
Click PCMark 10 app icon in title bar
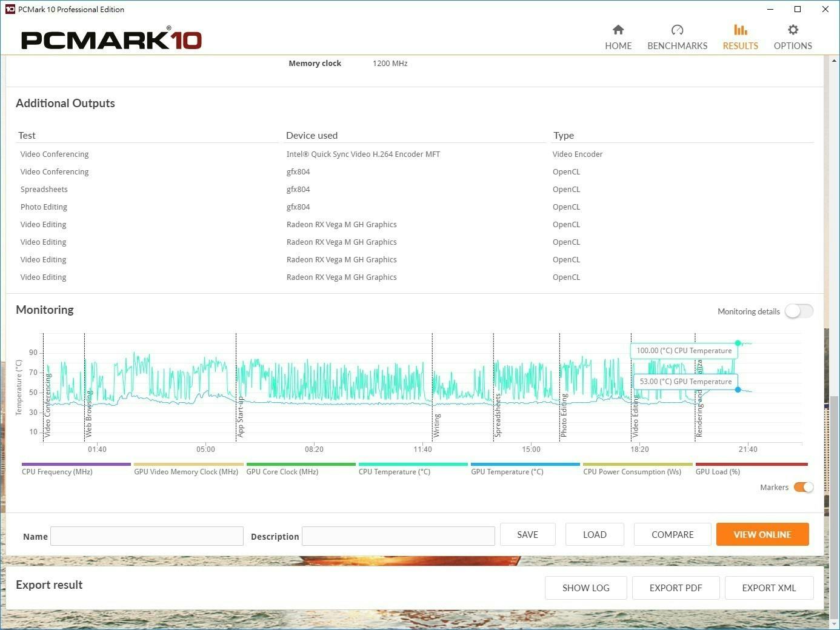coord(9,9)
